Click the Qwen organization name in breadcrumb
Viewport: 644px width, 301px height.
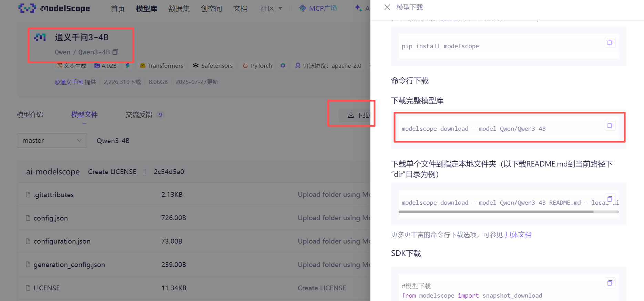(63, 52)
